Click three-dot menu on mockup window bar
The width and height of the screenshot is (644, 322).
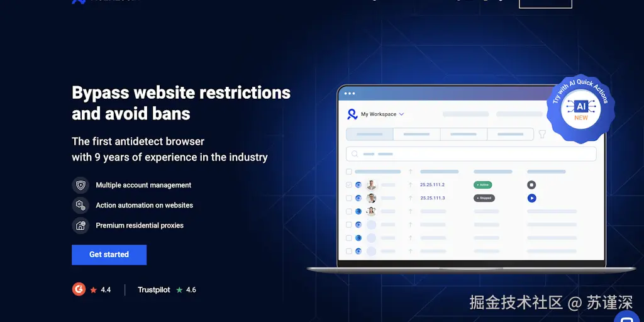click(350, 94)
